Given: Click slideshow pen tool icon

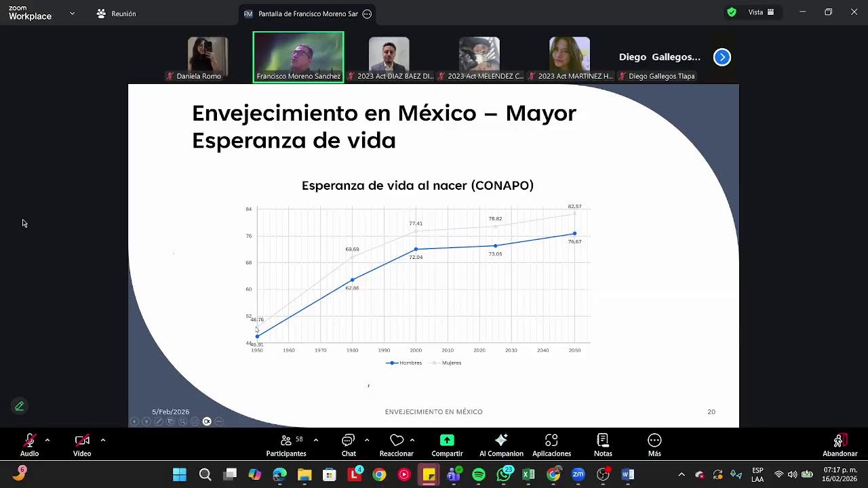Looking at the screenshot, I should pos(159,422).
